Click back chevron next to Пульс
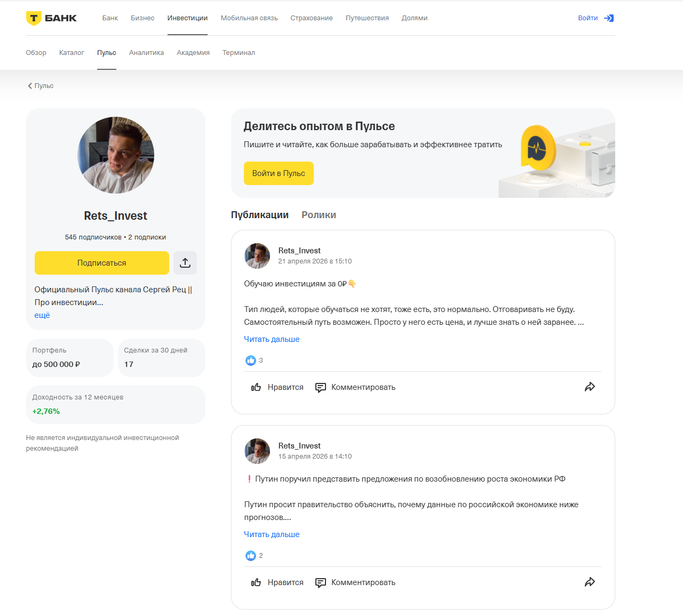683x616 pixels. [30, 86]
